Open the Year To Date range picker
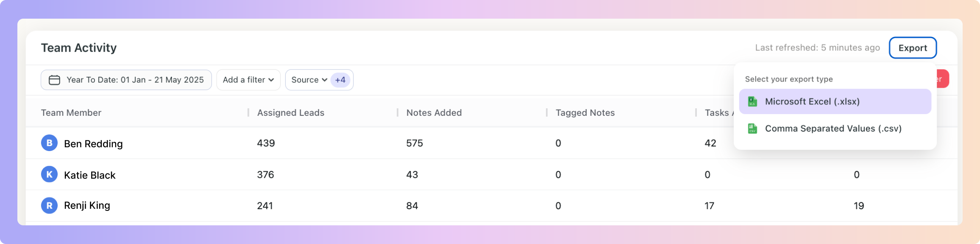 [x=126, y=80]
